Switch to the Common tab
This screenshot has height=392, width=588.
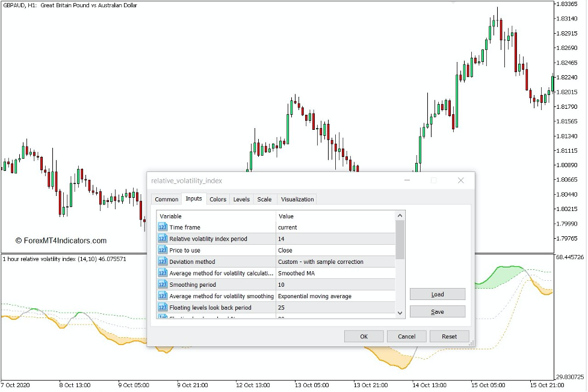[167, 200]
